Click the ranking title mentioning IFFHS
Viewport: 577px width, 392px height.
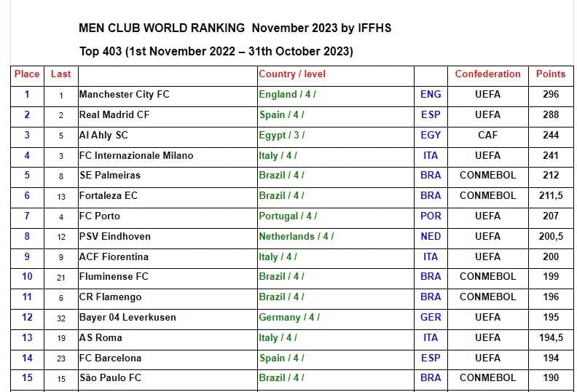pos(235,28)
